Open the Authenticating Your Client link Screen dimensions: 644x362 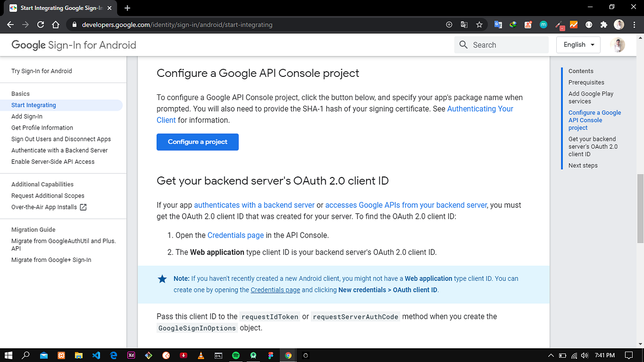480,109
